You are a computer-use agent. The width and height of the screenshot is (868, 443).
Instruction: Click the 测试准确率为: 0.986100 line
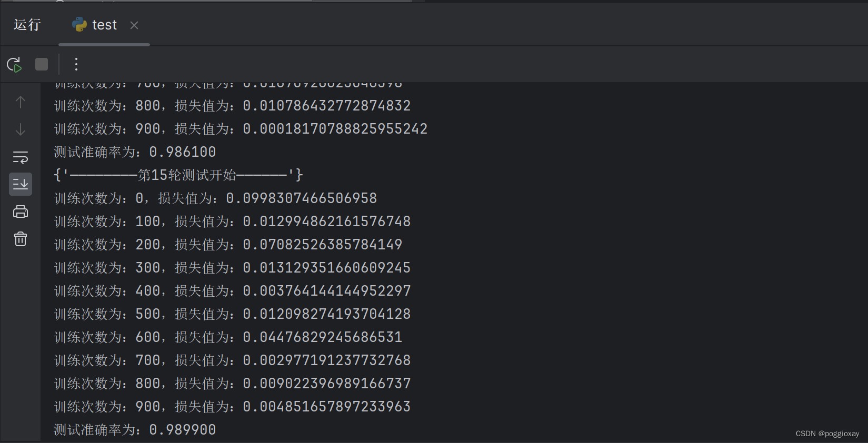(x=135, y=152)
